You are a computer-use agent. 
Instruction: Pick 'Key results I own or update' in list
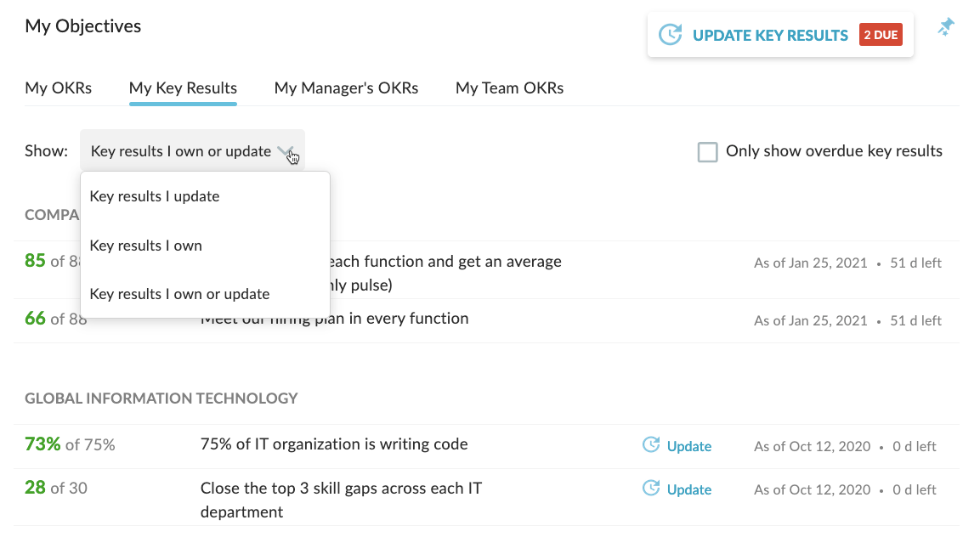click(x=204, y=294)
